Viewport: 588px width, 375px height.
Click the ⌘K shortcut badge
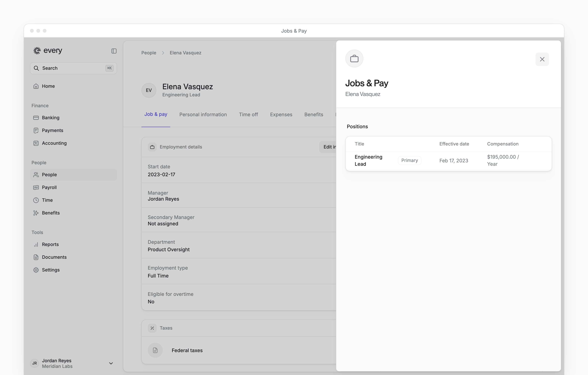click(x=109, y=68)
